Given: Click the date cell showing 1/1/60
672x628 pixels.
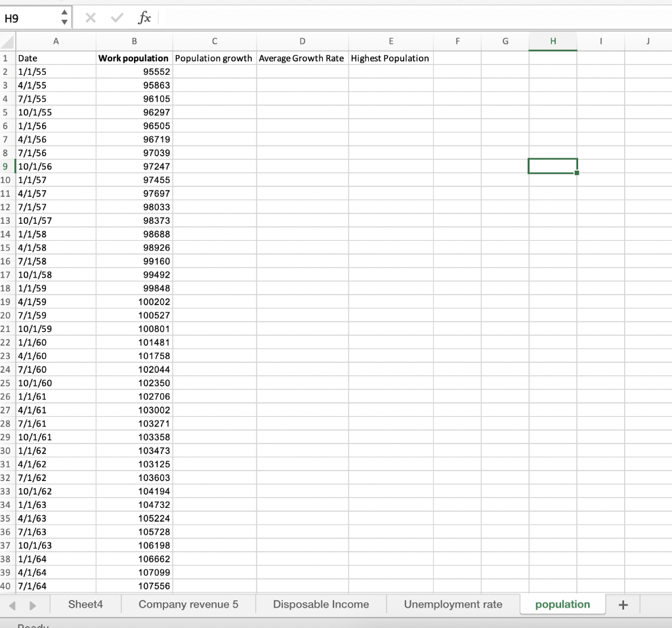Looking at the screenshot, I should [56, 342].
